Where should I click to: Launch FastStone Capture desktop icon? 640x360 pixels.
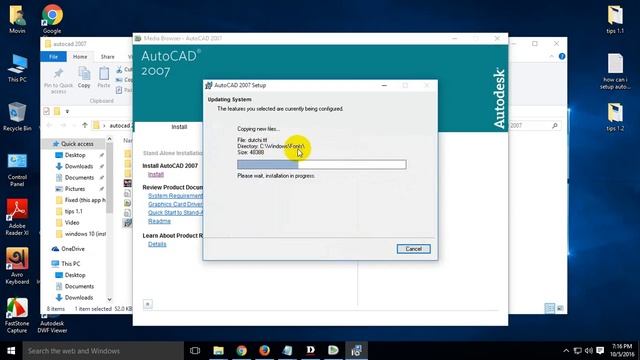(17, 316)
